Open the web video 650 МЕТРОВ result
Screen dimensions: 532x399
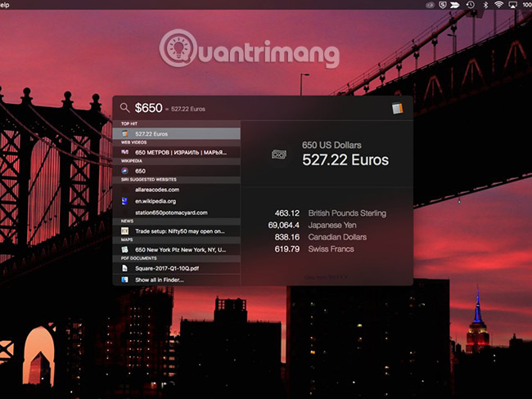[x=177, y=153]
